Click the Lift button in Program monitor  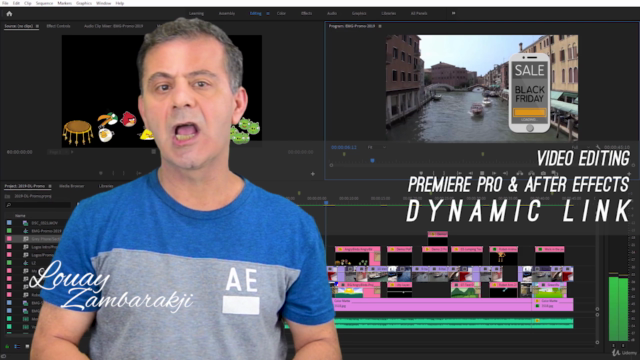point(520,173)
